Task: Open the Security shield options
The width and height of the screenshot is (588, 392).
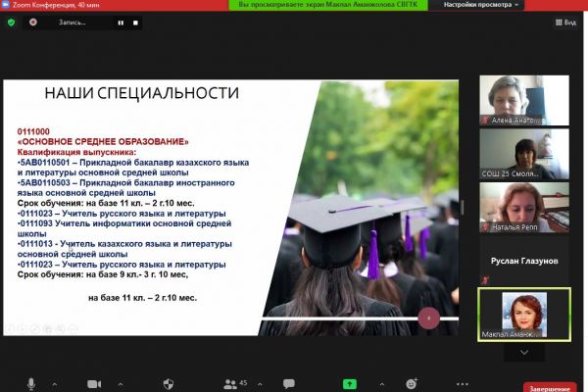Action: pyautogui.click(x=168, y=383)
